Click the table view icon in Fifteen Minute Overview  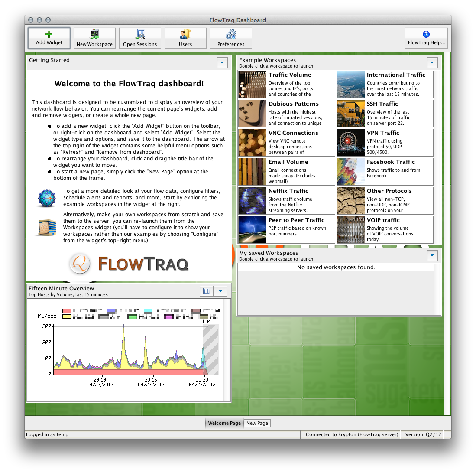(x=207, y=291)
